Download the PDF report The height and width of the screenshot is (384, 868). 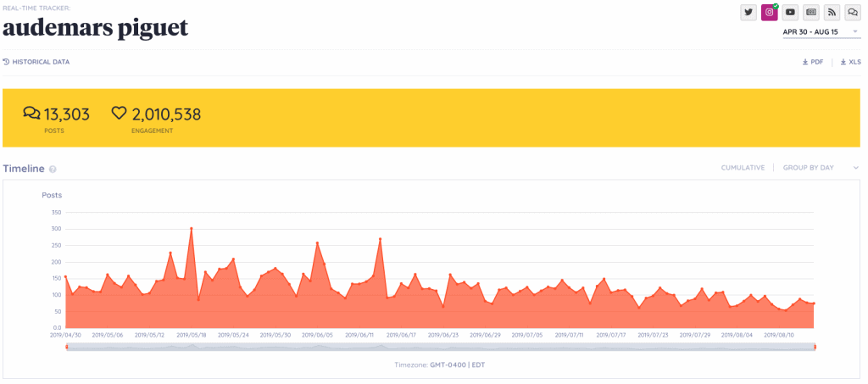[813, 62]
